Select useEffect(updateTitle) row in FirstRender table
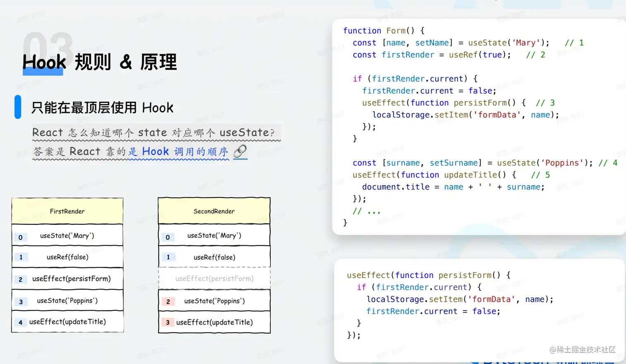Screen dimensions: 626x364 coord(67,322)
